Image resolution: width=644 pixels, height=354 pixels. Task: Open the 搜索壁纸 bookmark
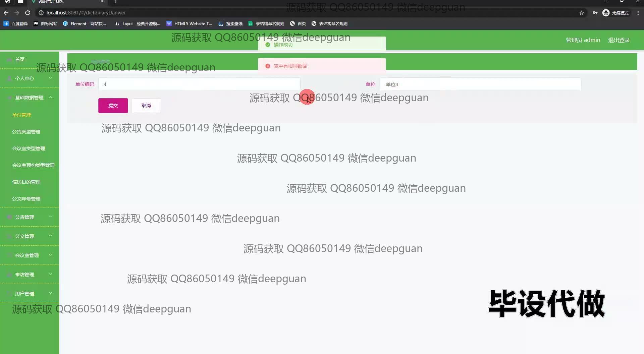pos(230,23)
